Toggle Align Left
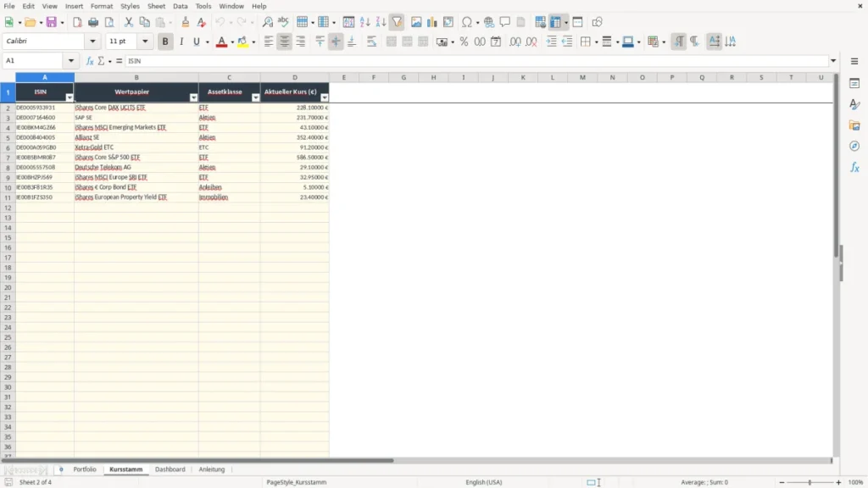 pyautogui.click(x=269, y=42)
